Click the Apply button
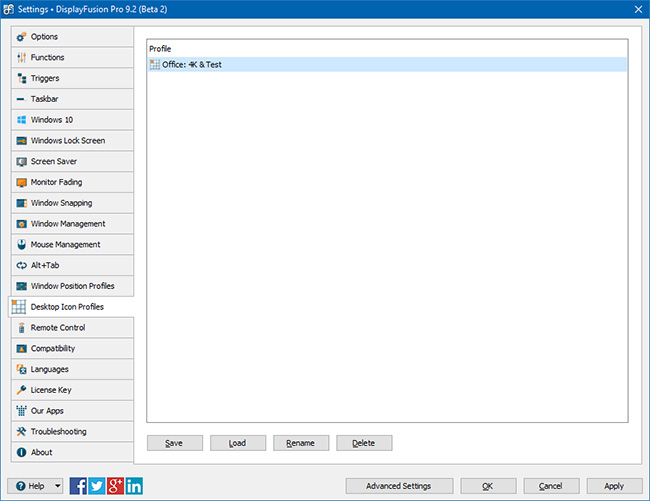Image resolution: width=650 pixels, height=501 pixels. coord(614,486)
